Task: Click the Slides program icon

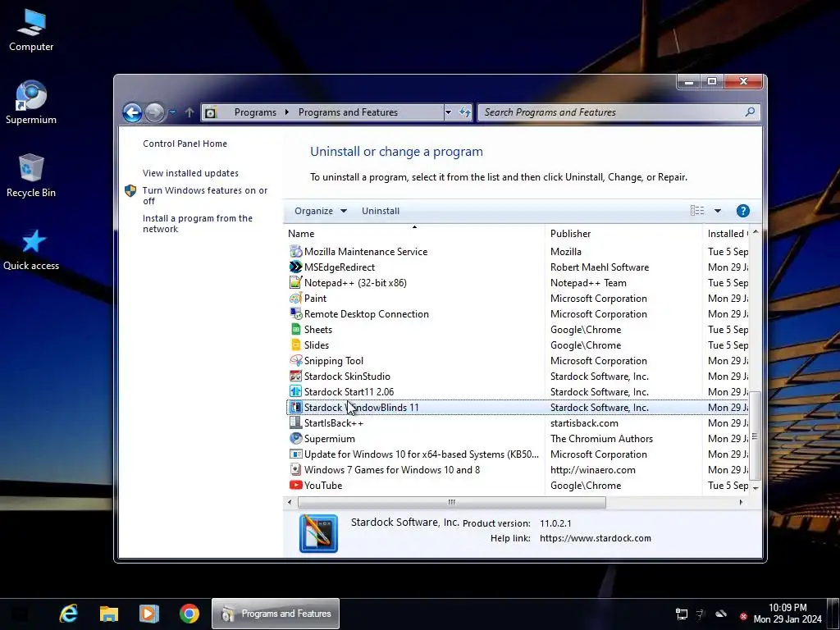Action: point(295,345)
